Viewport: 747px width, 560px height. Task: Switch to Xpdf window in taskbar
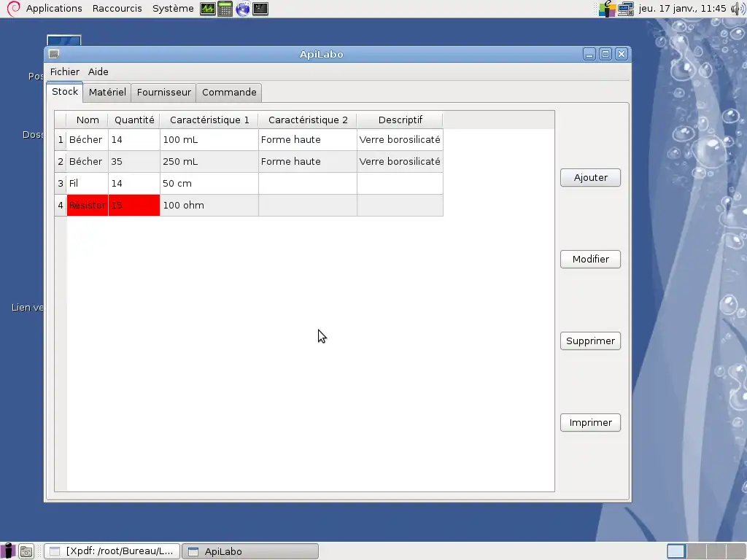(x=112, y=551)
